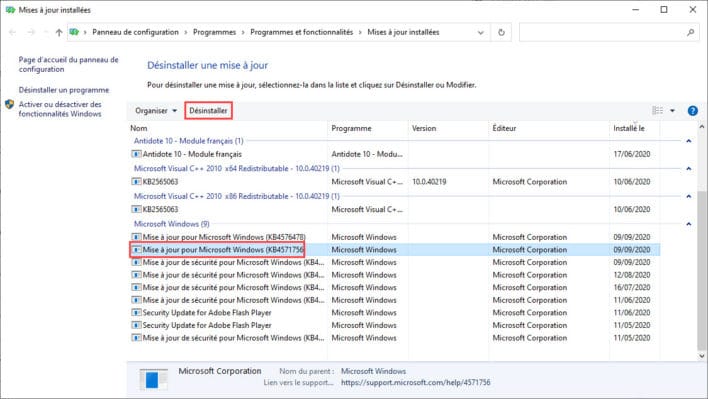Screen dimensions: 708x399
Task: Select the security update installed 09/09/2020
Action: pyautogui.click(x=395, y=262)
